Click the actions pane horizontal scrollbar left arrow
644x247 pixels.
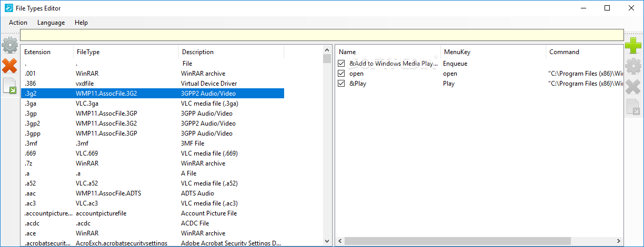tap(340, 241)
